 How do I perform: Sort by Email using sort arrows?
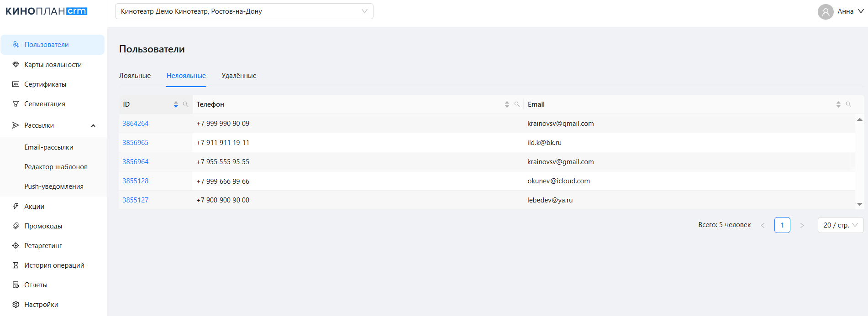click(x=838, y=104)
